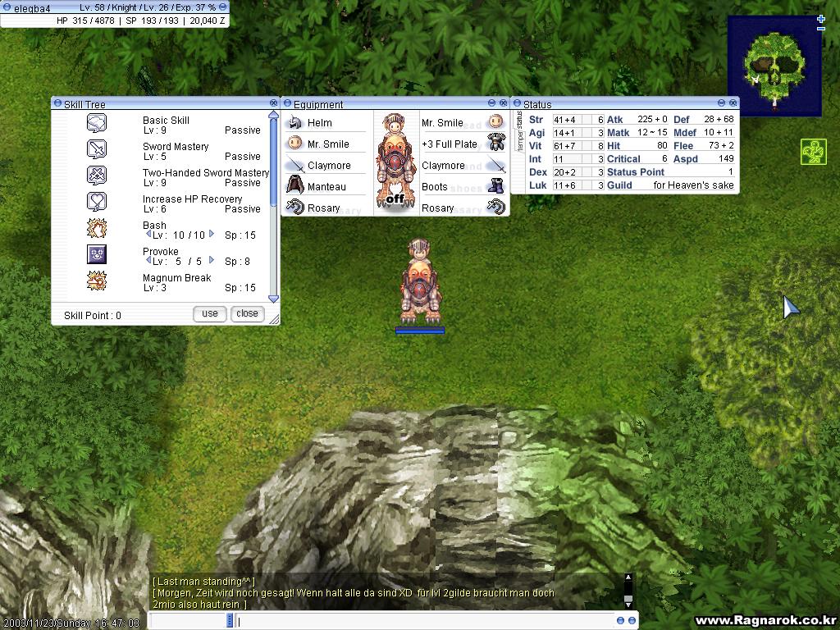Select Two-Handed Sword Mastery skill icon

97,176
